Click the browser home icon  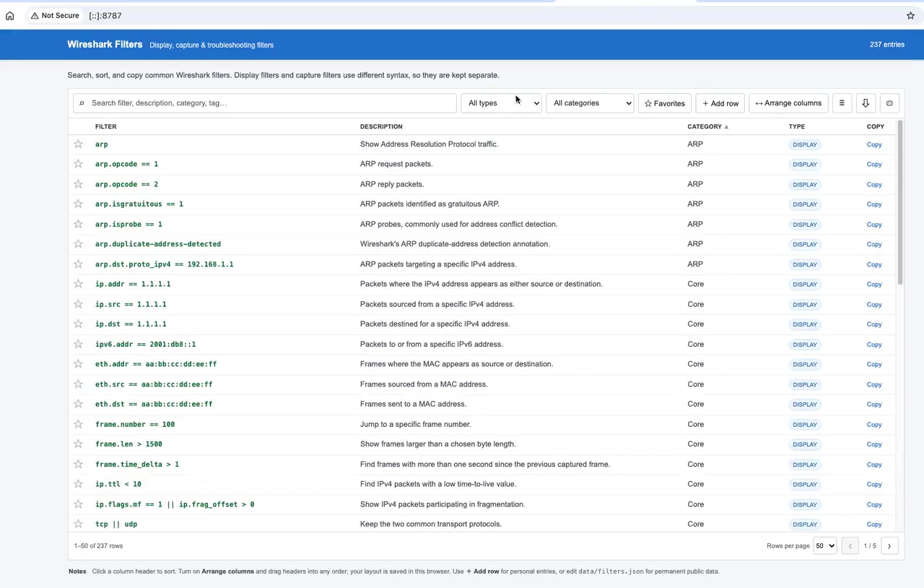pos(10,15)
